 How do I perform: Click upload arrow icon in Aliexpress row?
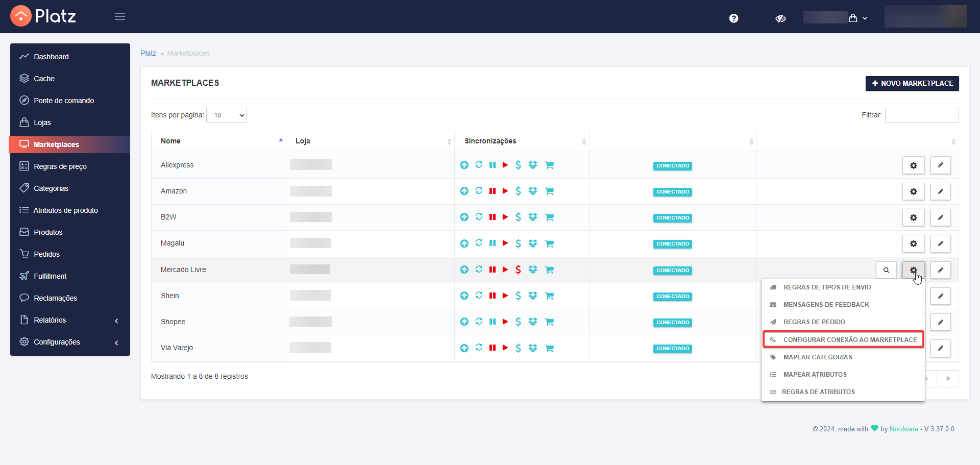point(464,165)
